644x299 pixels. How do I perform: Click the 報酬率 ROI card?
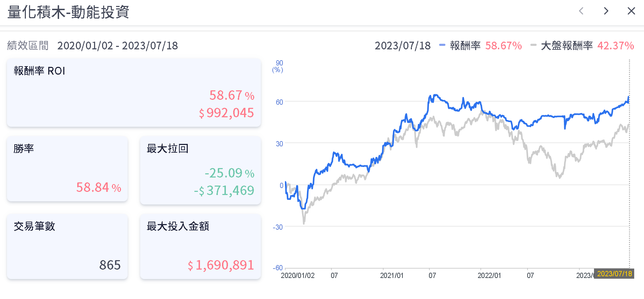click(x=134, y=92)
